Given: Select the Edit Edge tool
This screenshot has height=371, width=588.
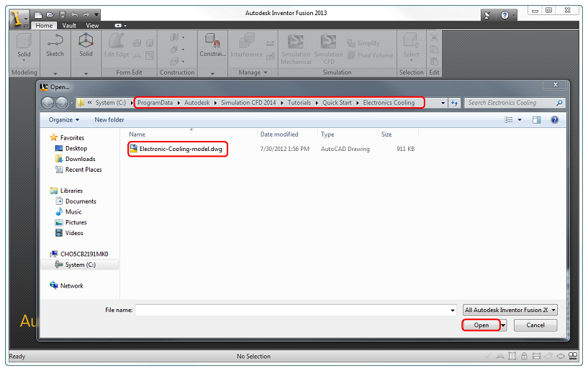Looking at the screenshot, I should [117, 45].
